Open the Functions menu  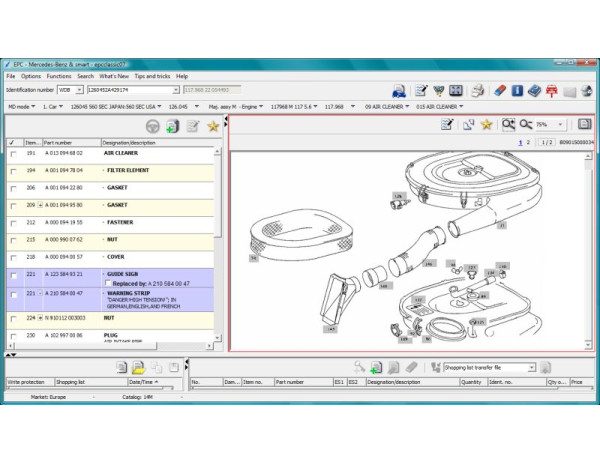click(x=58, y=76)
